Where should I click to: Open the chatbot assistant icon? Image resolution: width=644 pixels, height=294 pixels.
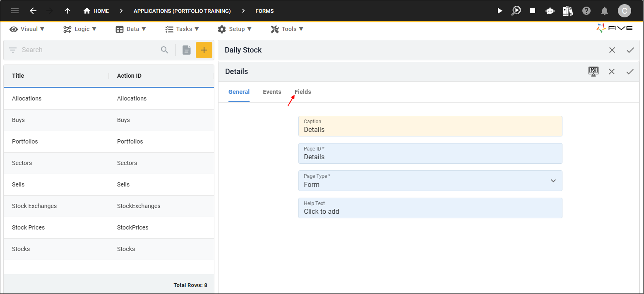click(550, 11)
